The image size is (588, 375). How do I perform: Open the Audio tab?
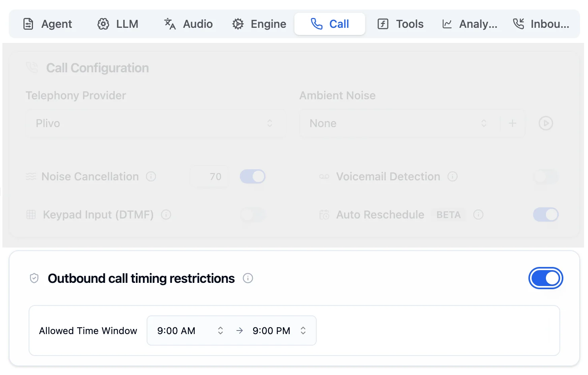coord(188,24)
